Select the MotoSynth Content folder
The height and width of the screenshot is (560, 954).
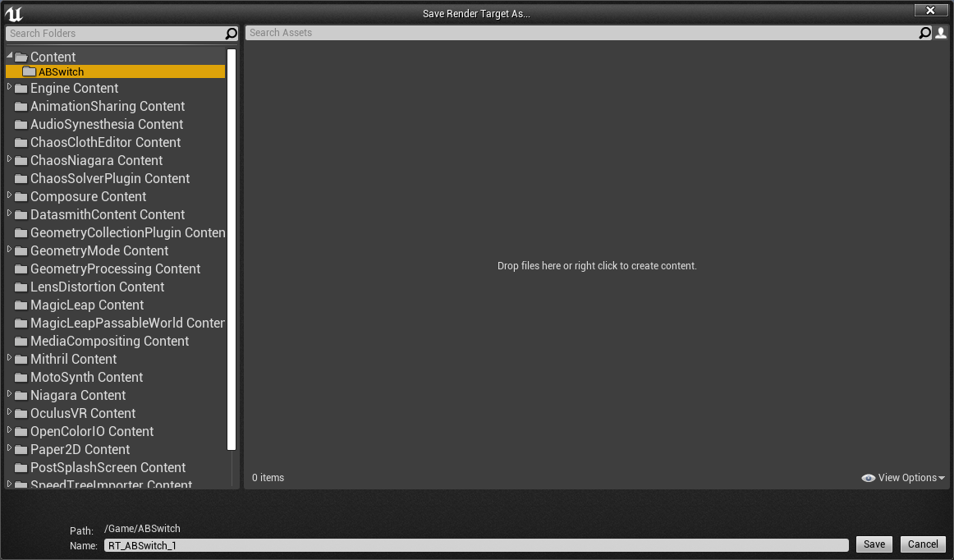coord(86,377)
